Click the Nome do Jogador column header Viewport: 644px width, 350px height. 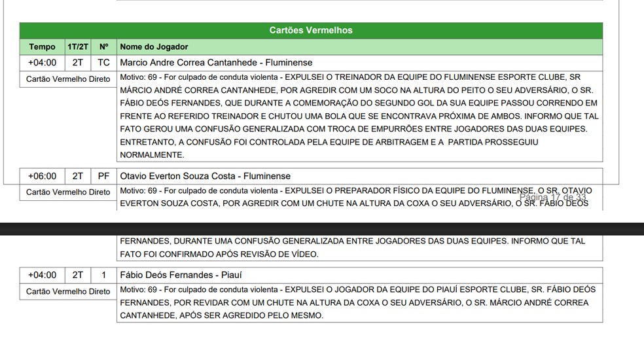point(359,47)
